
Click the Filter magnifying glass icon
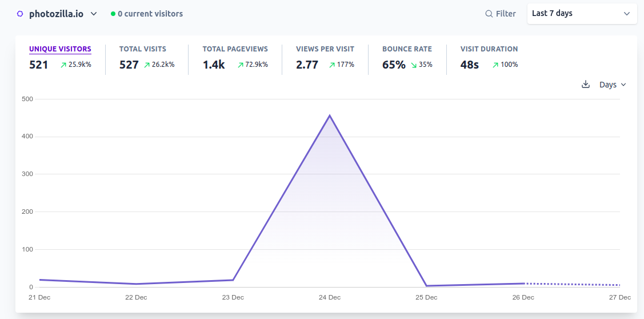[489, 14]
